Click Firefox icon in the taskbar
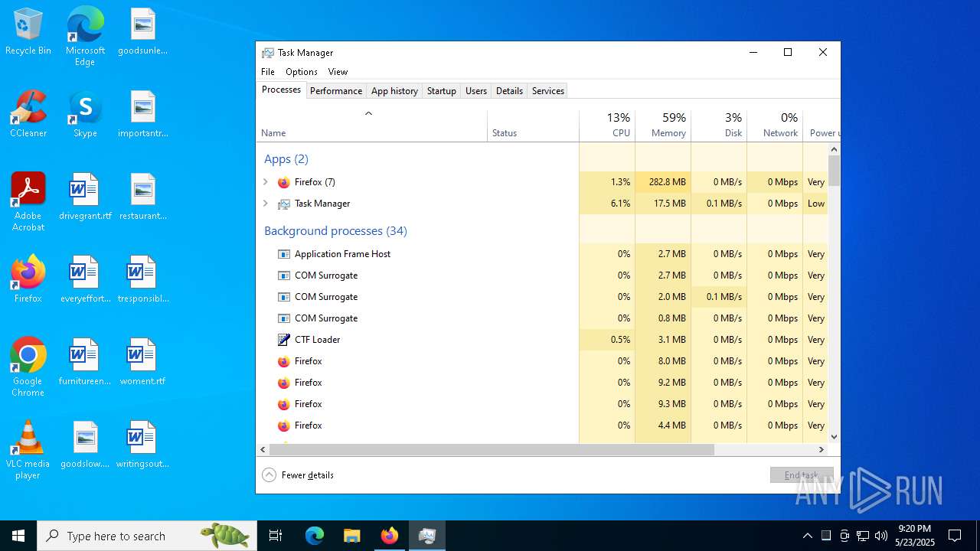The width and height of the screenshot is (980, 551). [390, 536]
